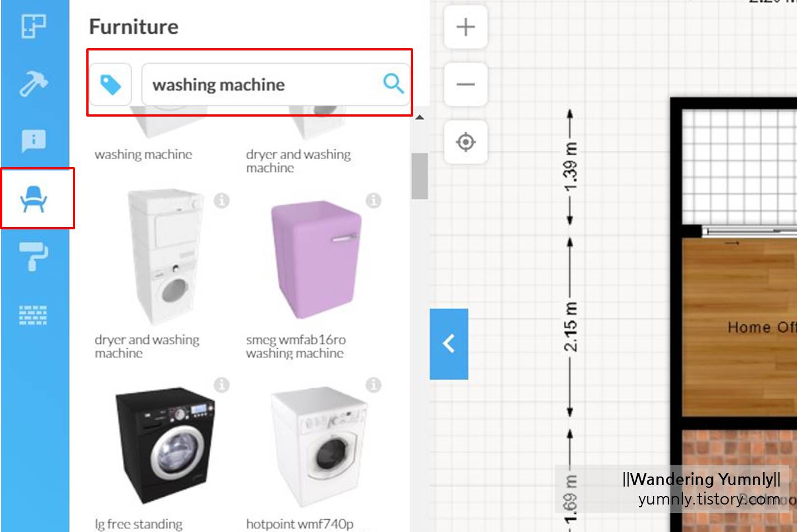Select the white hotpoint wmf740p washer

click(318, 447)
